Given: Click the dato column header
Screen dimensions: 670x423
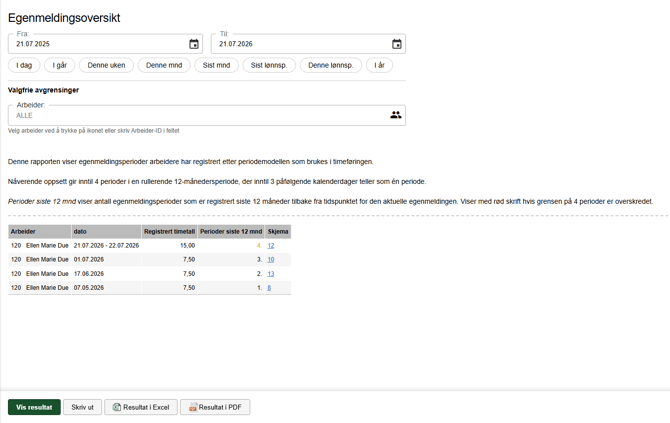Looking at the screenshot, I should (x=106, y=232).
